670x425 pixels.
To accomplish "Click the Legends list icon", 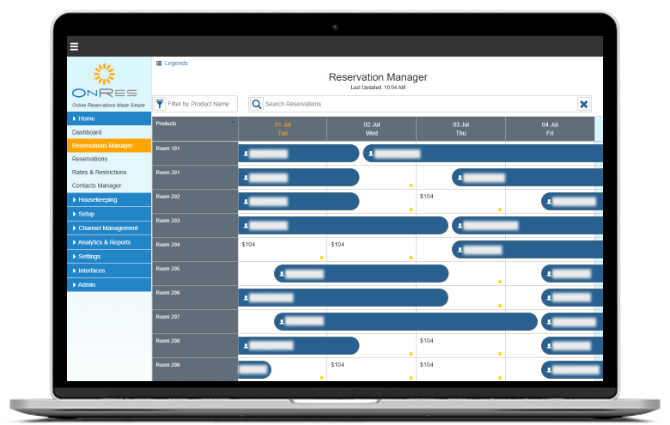I will click(158, 63).
